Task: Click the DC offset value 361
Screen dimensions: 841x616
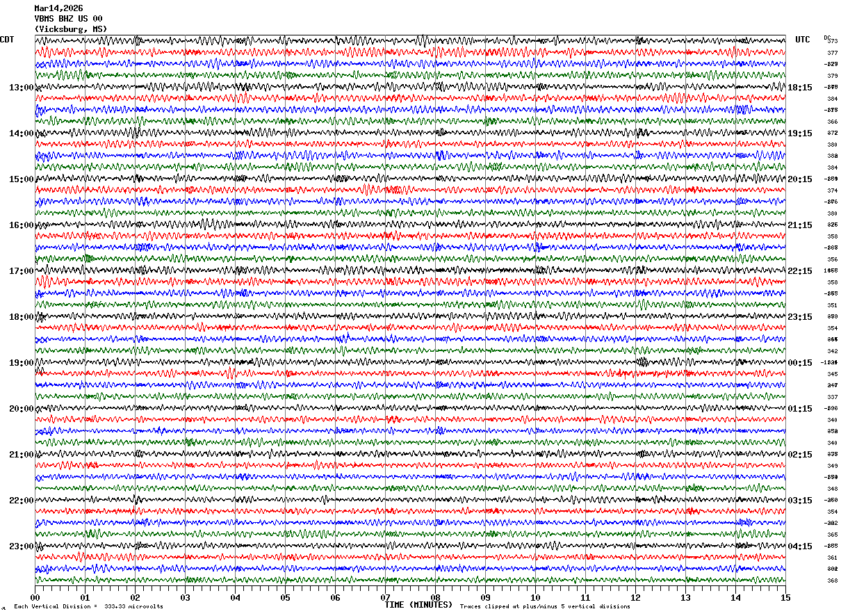Action: pos(832,558)
